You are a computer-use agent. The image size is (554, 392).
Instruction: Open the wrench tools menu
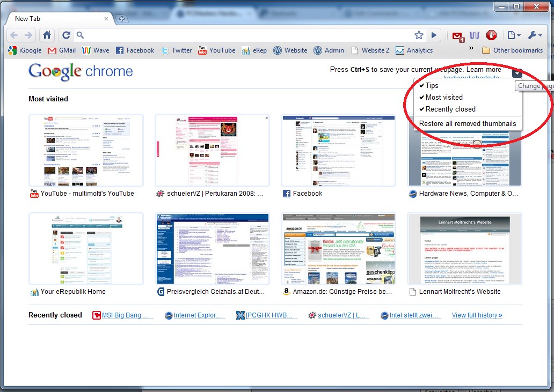tap(535, 35)
